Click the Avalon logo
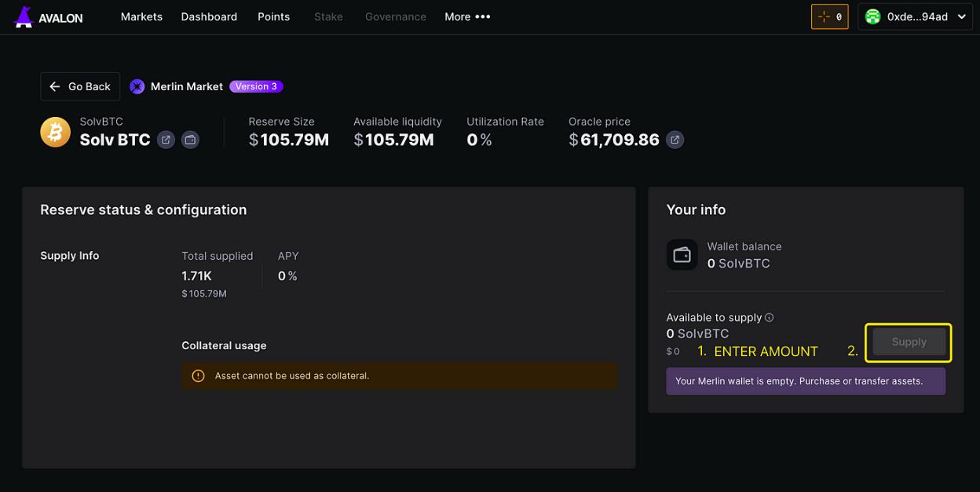This screenshot has width=980, height=492. coord(49,16)
